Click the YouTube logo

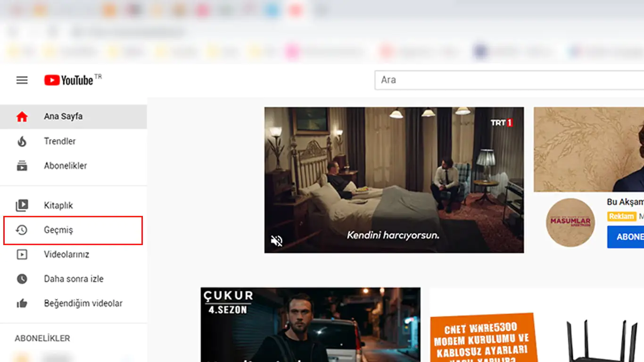click(69, 80)
